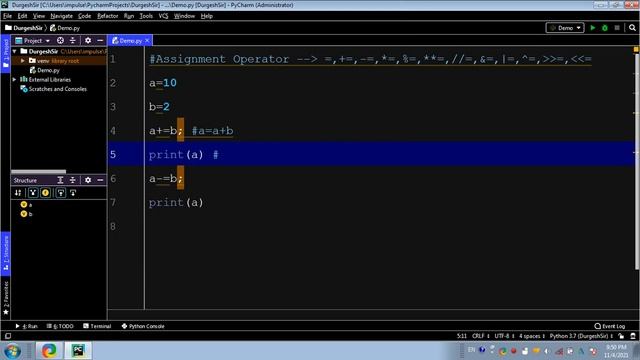Viewport: 640px width, 360px height.
Task: Open the IDE notifications icon in status bar
Action: point(633,336)
